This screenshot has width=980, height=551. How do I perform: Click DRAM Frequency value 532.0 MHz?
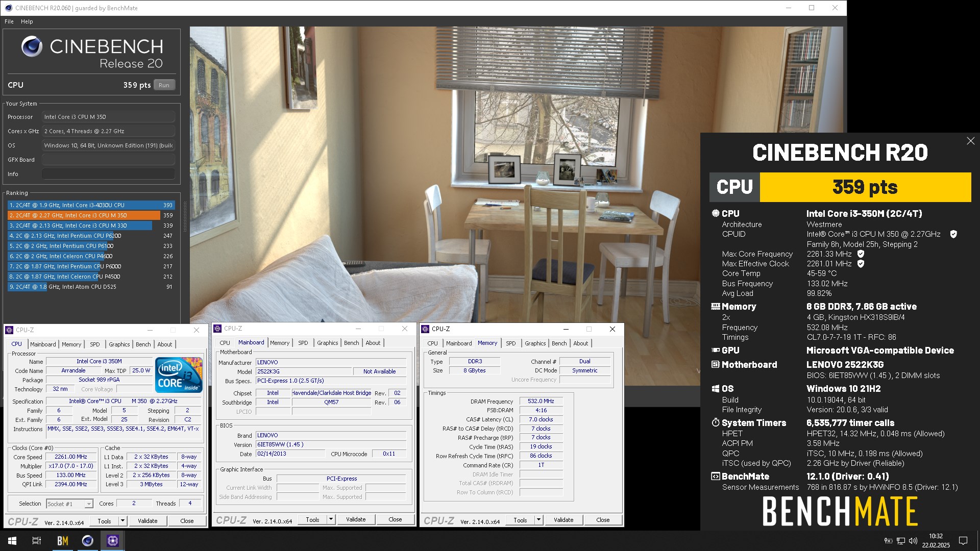541,402
